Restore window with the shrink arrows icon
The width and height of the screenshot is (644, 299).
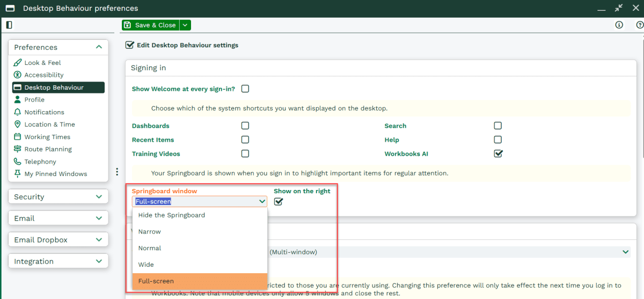click(x=619, y=8)
